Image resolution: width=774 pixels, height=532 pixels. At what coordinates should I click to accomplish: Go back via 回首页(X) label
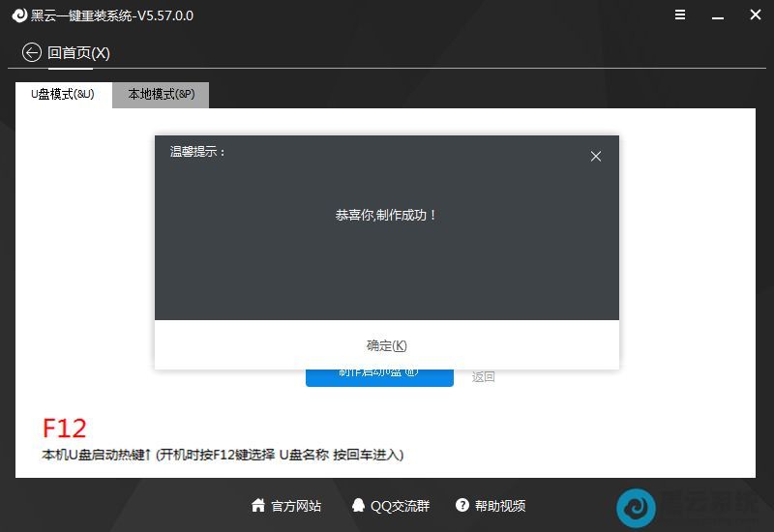click(78, 52)
